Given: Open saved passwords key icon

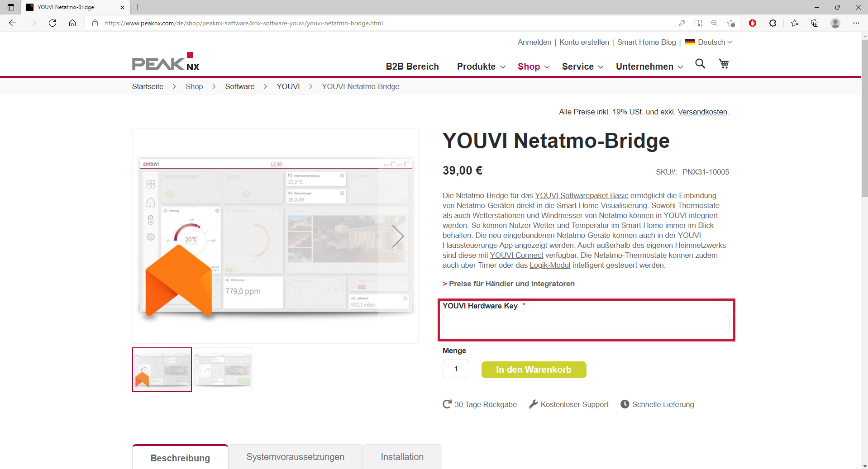Looking at the screenshot, I should coord(682,23).
